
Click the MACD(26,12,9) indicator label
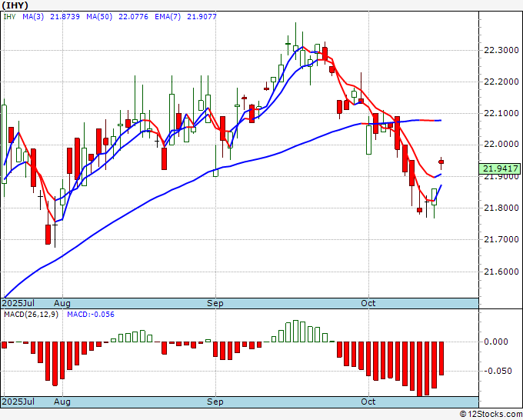click(x=31, y=315)
